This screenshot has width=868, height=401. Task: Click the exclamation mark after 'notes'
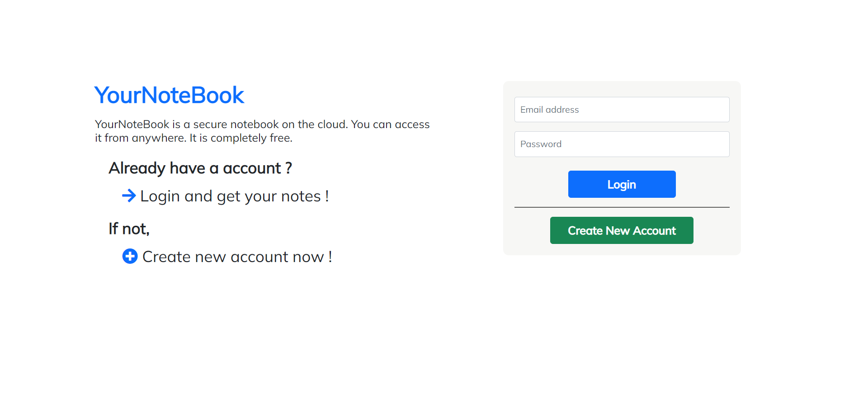coord(327,196)
